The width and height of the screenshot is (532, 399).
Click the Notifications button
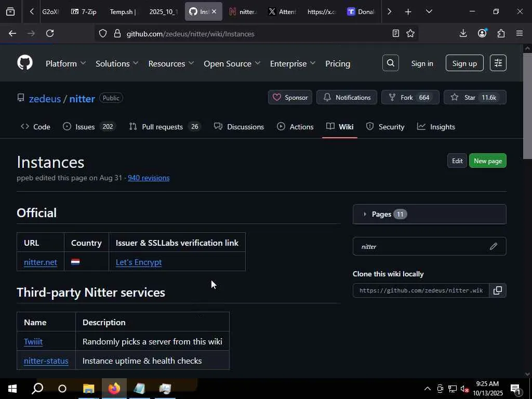[x=347, y=97]
